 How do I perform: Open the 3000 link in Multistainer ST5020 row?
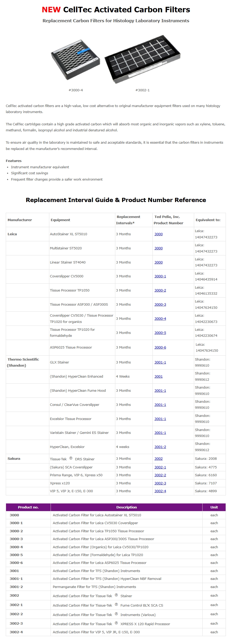pos(159,248)
